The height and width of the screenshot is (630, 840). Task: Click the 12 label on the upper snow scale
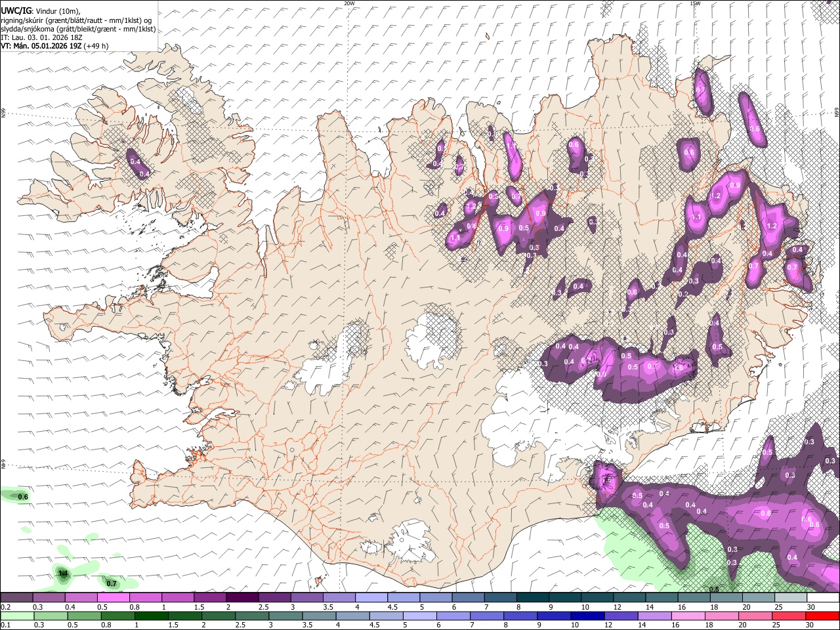pos(618,607)
